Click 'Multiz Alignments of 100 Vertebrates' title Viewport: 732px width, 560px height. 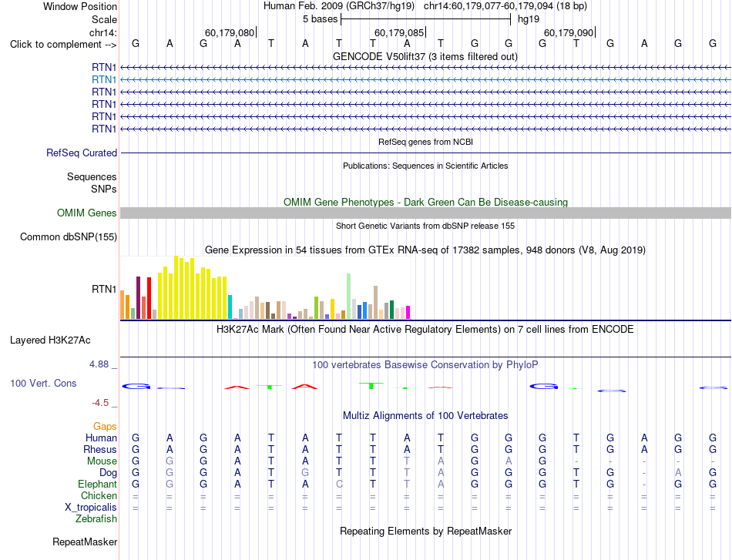[425, 416]
